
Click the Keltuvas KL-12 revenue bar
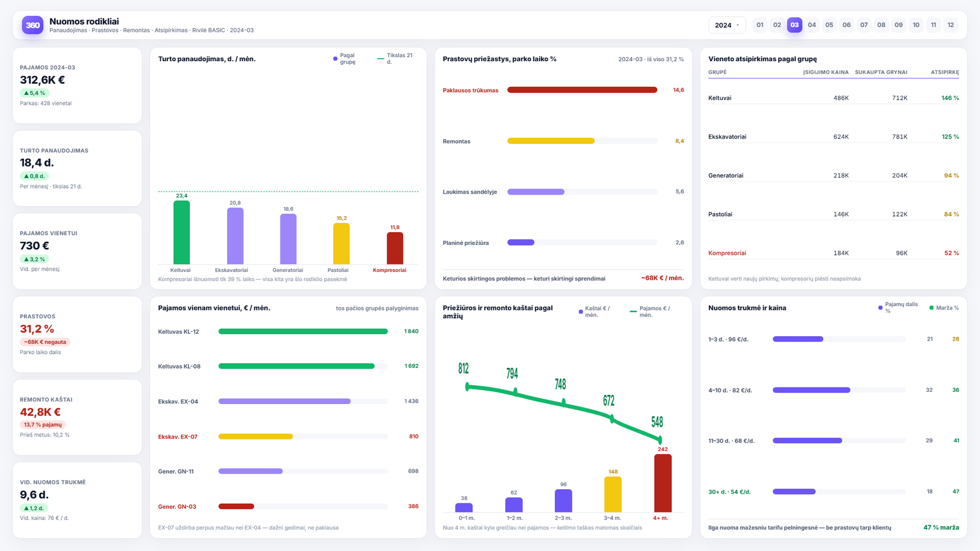click(303, 331)
